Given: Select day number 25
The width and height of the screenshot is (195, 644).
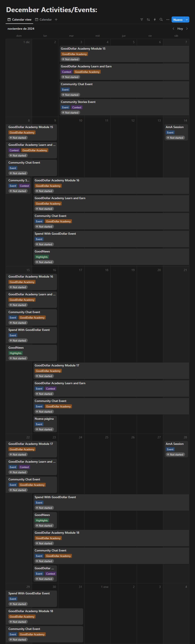Looking at the screenshot, I should coord(107,437).
